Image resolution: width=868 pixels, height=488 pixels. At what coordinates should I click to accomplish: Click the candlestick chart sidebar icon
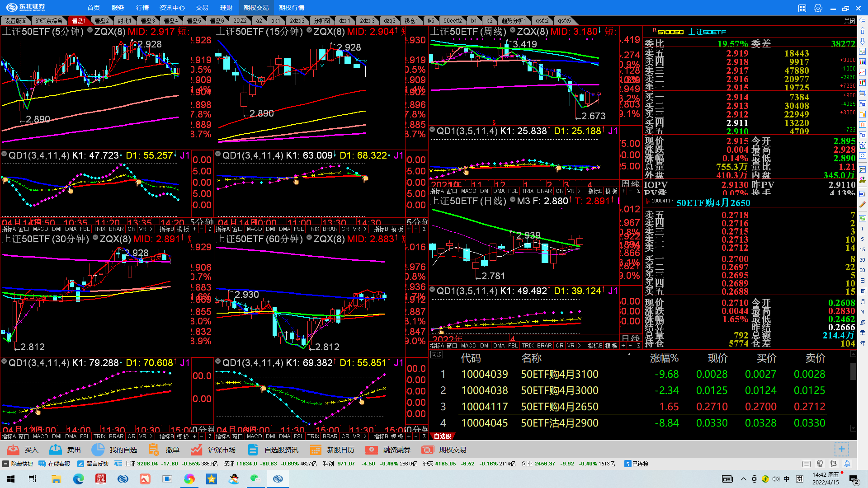[x=863, y=82]
